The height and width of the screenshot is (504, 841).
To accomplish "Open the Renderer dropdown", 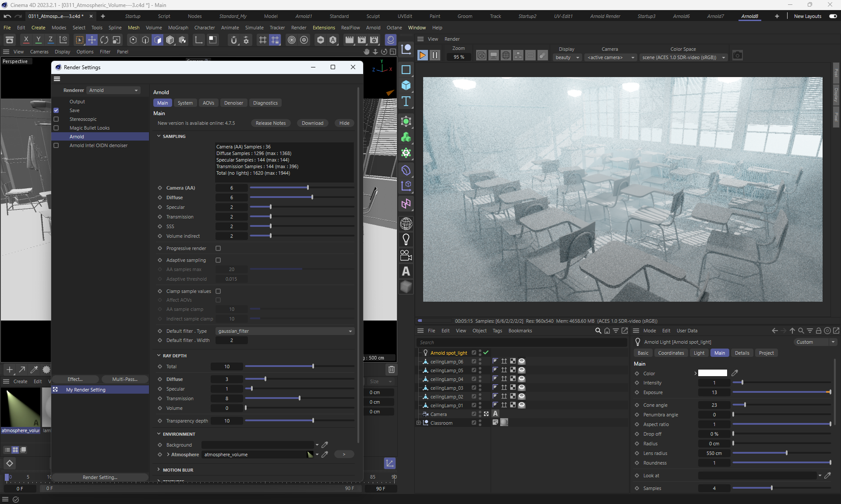I will pos(113,90).
